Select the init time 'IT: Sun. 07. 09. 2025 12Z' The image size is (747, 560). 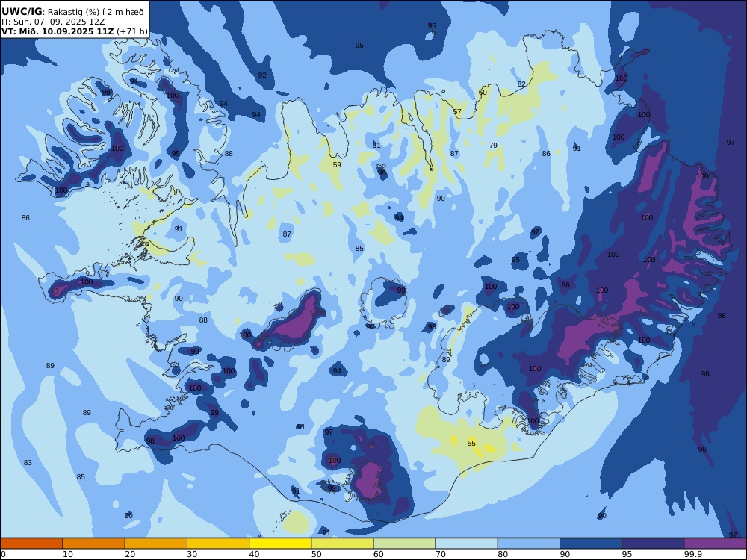pos(53,22)
